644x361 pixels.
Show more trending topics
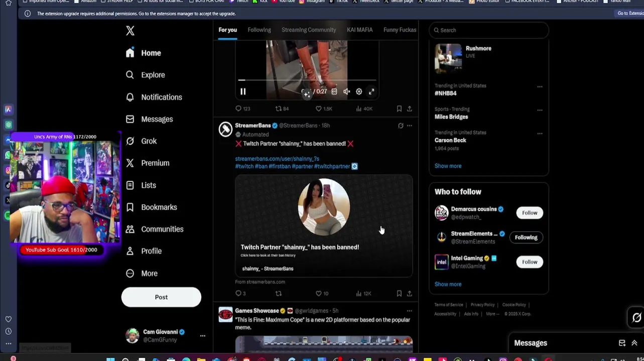(x=448, y=166)
